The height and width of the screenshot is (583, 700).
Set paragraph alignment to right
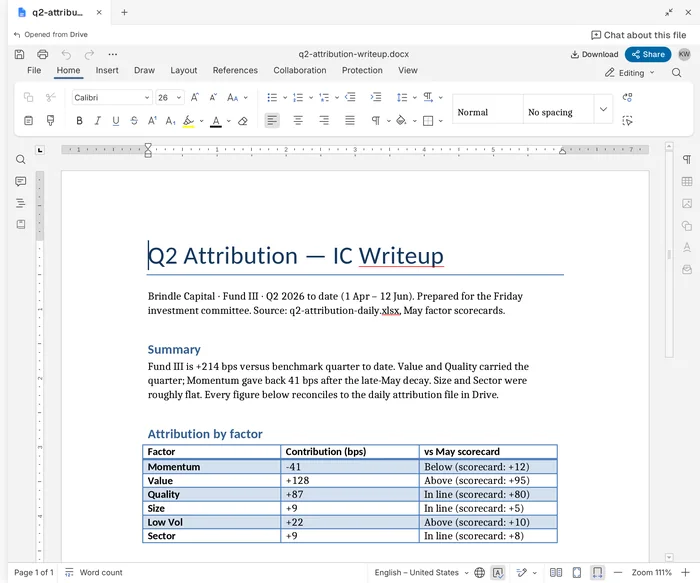(324, 121)
